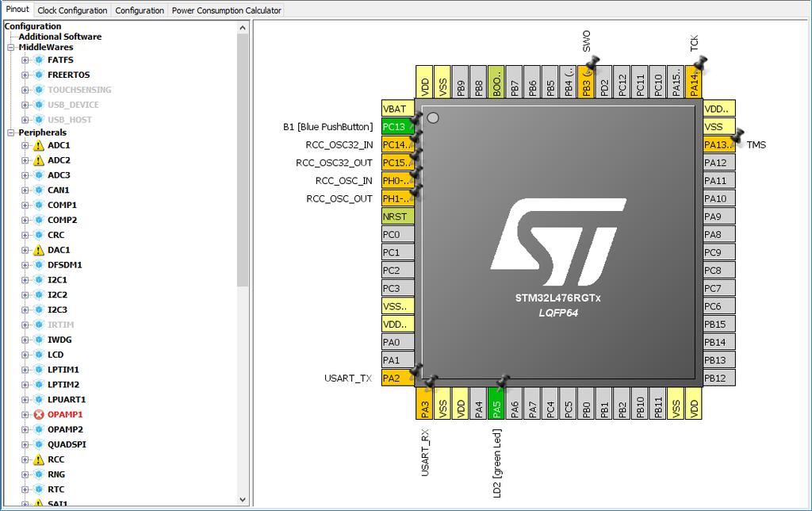The width and height of the screenshot is (812, 511).
Task: Click the CRC peripheral icon
Action: (39, 236)
